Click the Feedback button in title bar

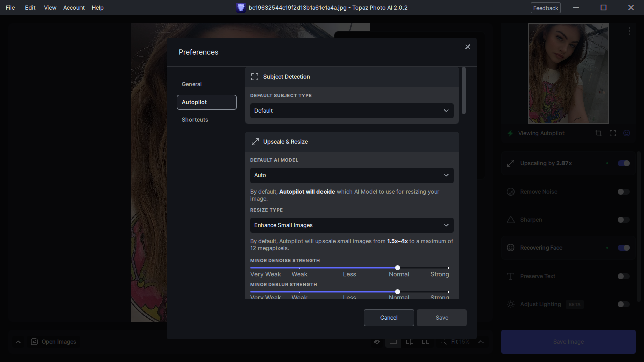(546, 8)
